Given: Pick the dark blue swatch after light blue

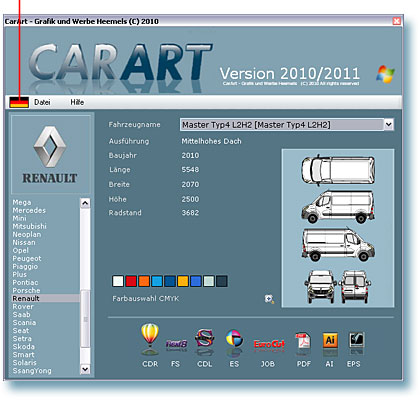Looking at the screenshot, I should 170,281.
